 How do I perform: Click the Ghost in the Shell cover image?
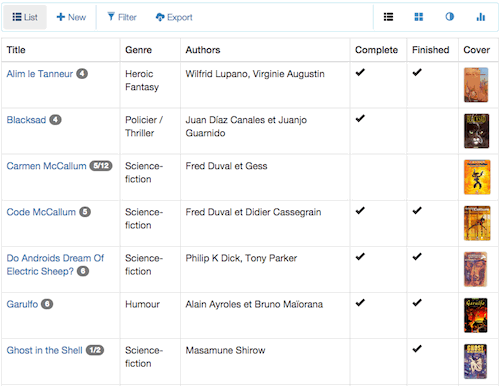(475, 362)
